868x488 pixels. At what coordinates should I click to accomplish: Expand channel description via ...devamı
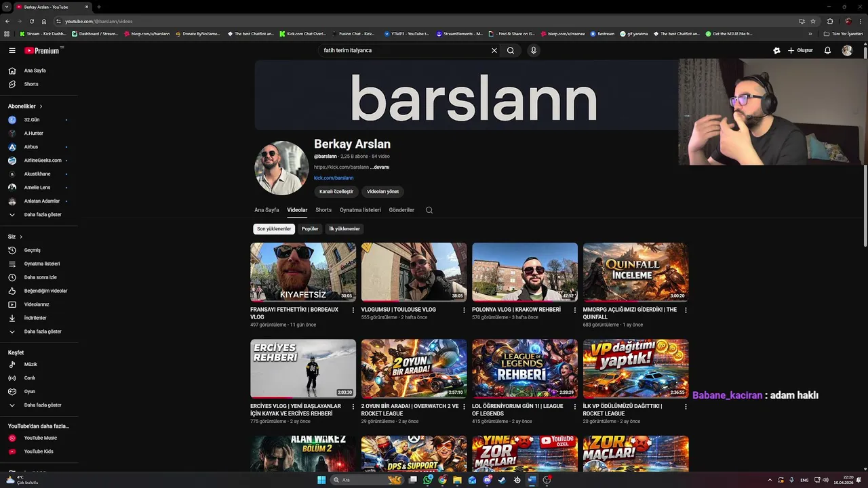(x=380, y=167)
